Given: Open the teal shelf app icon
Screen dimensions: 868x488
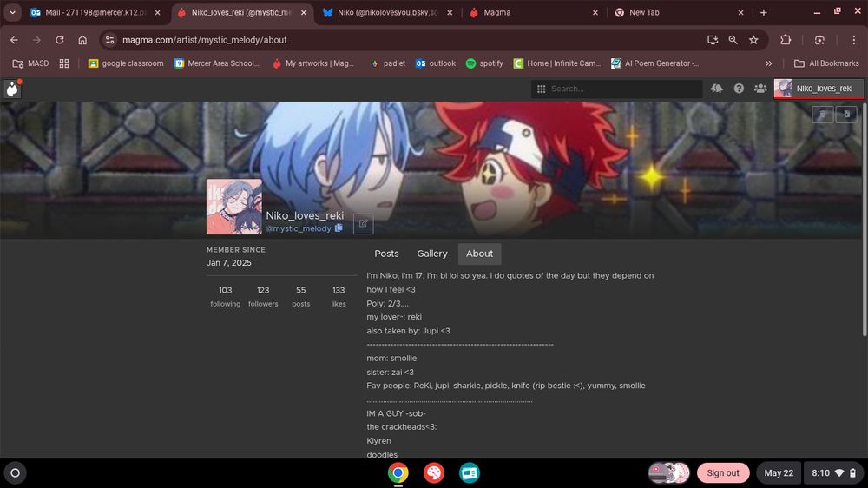Looking at the screenshot, I should pyautogui.click(x=470, y=473).
